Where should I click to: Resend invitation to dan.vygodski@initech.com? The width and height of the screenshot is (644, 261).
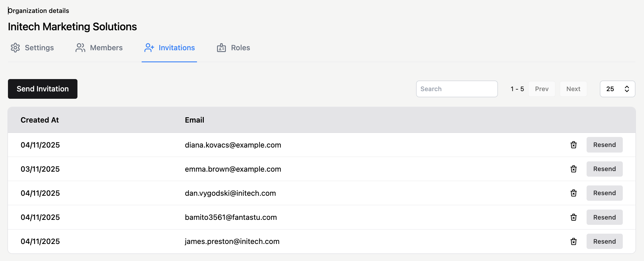604,193
